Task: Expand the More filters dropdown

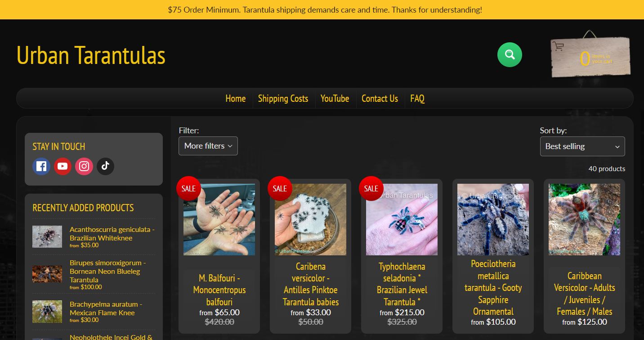Action: click(x=208, y=146)
